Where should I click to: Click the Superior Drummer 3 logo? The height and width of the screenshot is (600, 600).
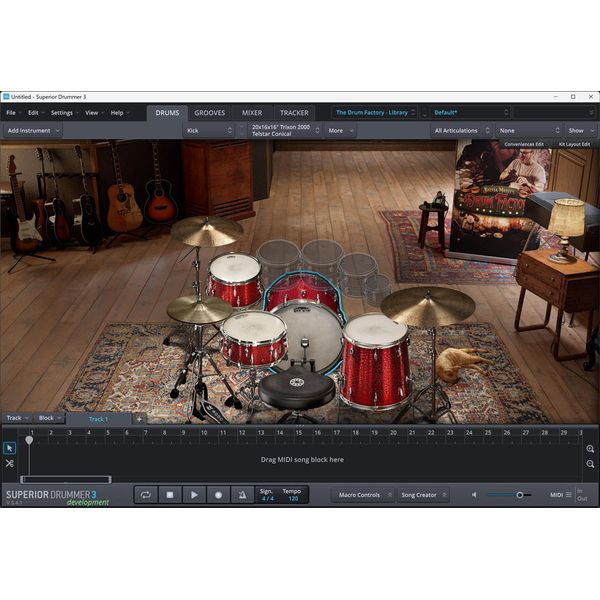click(x=51, y=495)
